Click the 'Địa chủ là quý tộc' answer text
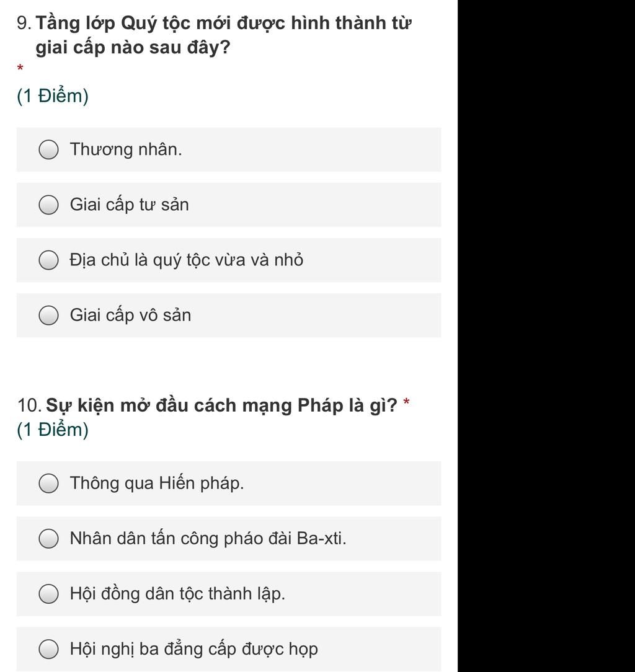This screenshot has height=672, width=635. click(186, 260)
